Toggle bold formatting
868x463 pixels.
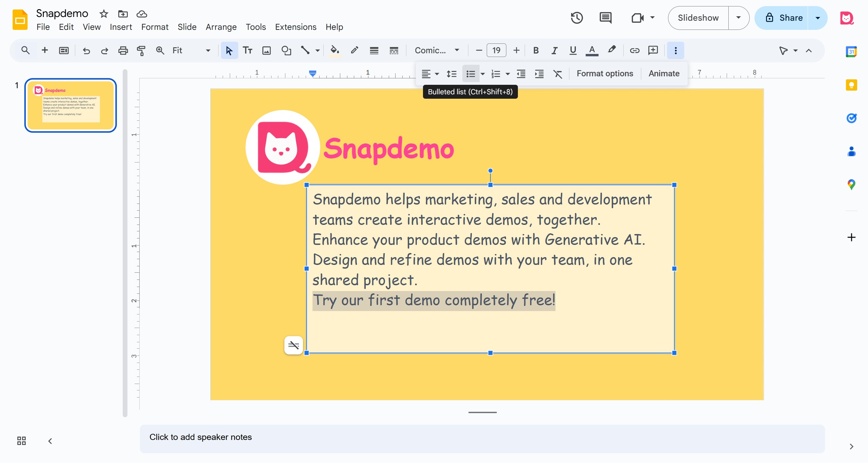[x=536, y=51]
